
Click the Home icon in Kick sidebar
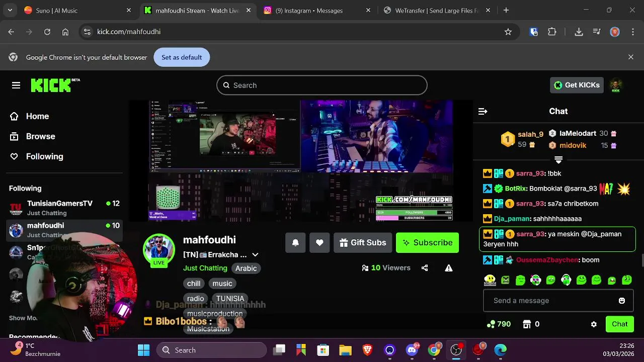click(x=14, y=116)
